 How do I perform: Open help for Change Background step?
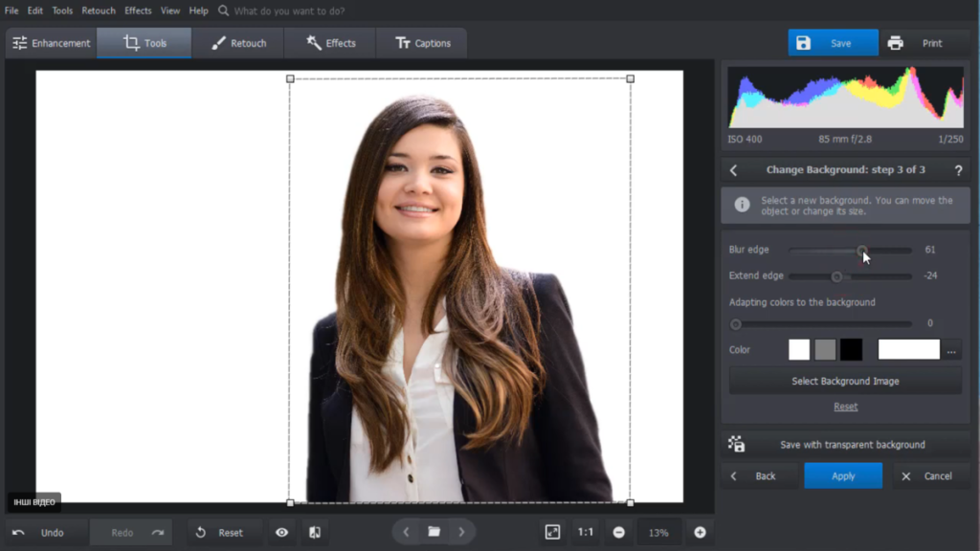(x=959, y=169)
